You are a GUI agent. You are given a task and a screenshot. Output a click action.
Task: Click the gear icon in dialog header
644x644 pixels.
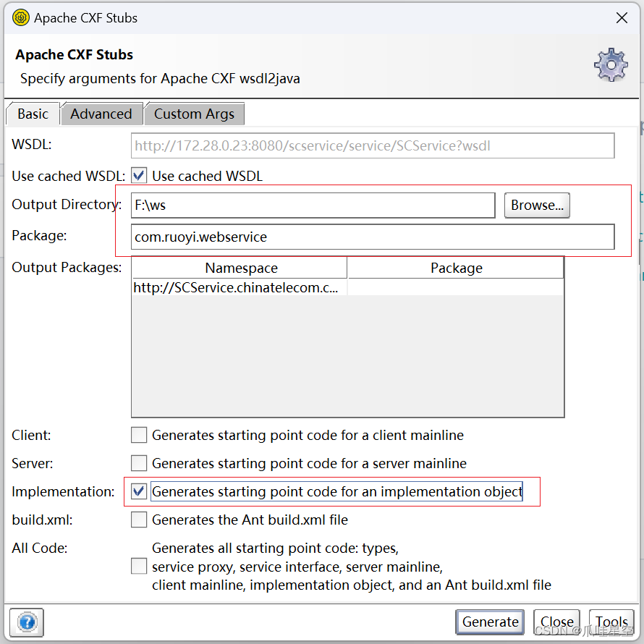click(x=611, y=64)
